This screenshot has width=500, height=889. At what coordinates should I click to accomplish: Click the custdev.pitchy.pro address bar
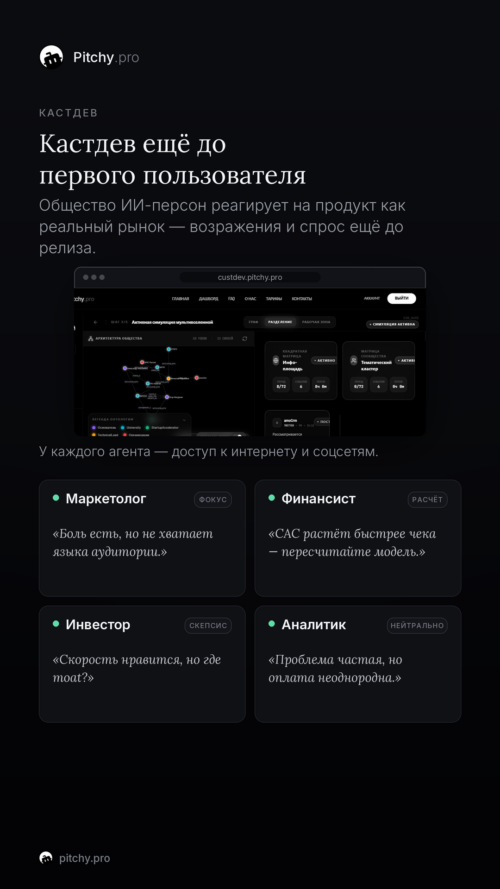tap(250, 277)
